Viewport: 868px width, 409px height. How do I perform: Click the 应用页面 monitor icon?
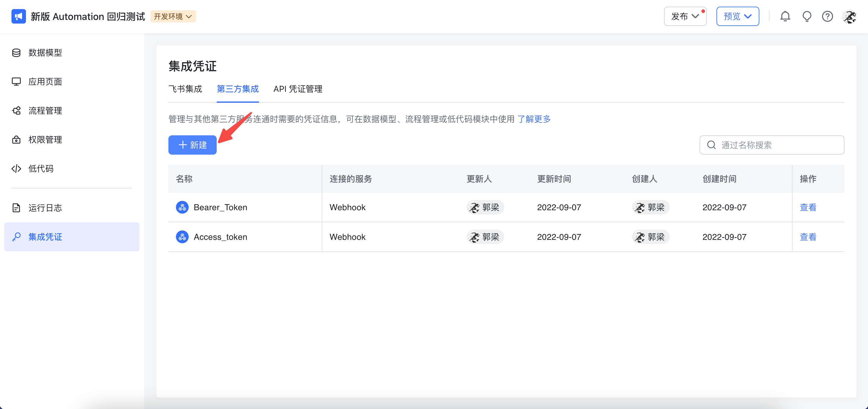(16, 82)
